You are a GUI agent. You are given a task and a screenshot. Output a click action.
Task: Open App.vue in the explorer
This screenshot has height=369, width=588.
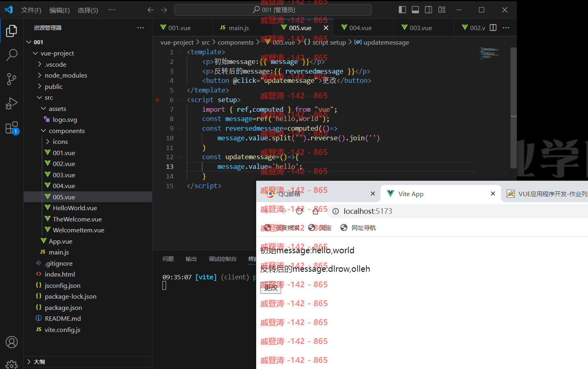click(88, 241)
